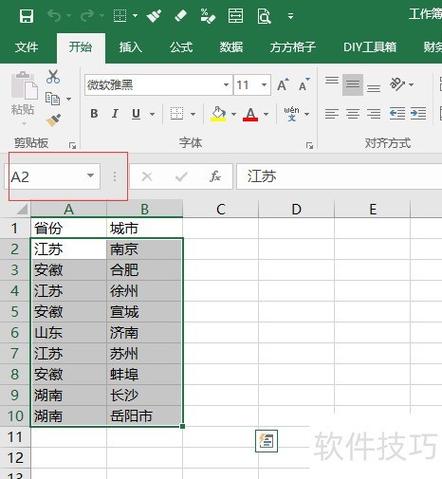Open the 剪贴板 dialog launcher
This screenshot has width=442, height=479.
tap(72, 145)
